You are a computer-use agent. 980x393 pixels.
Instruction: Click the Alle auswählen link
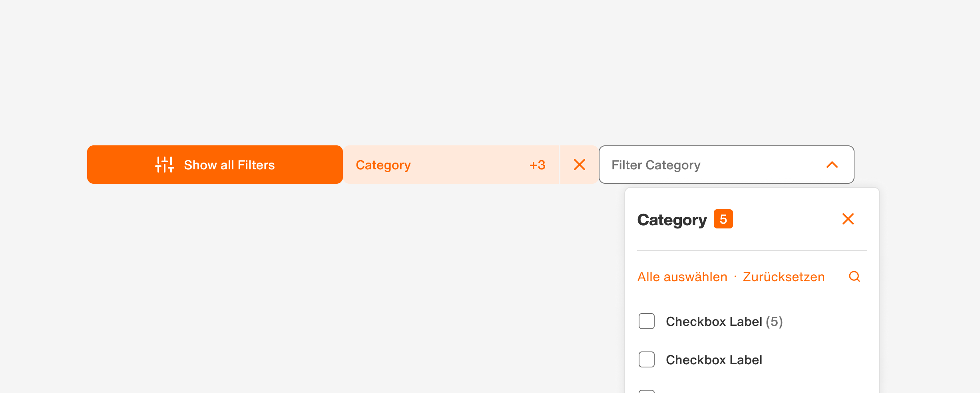[682, 277]
